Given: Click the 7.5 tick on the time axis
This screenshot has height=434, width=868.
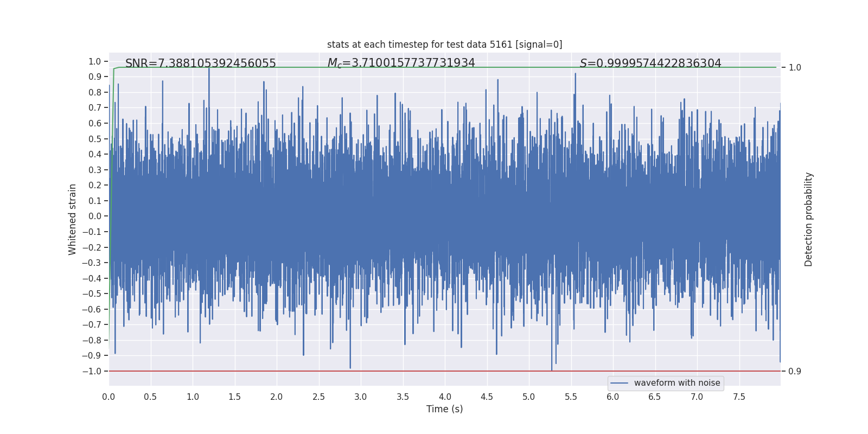Looking at the screenshot, I should pos(739,397).
